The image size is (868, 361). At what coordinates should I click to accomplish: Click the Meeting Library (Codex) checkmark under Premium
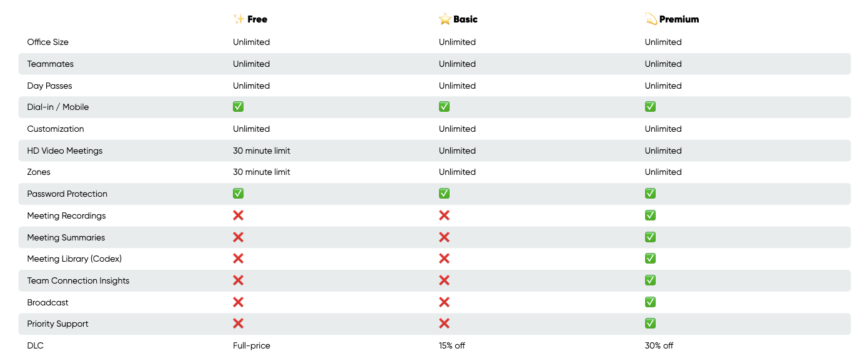point(650,259)
